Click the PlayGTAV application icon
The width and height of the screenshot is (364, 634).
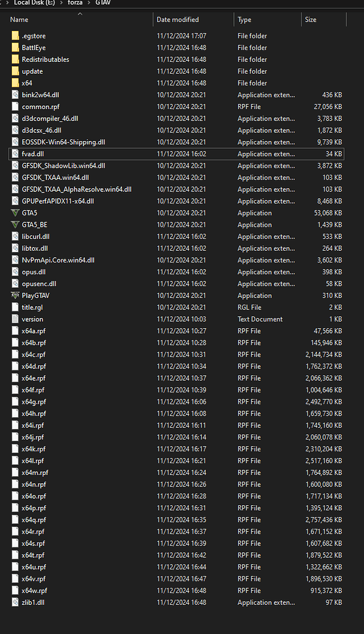coord(15,295)
